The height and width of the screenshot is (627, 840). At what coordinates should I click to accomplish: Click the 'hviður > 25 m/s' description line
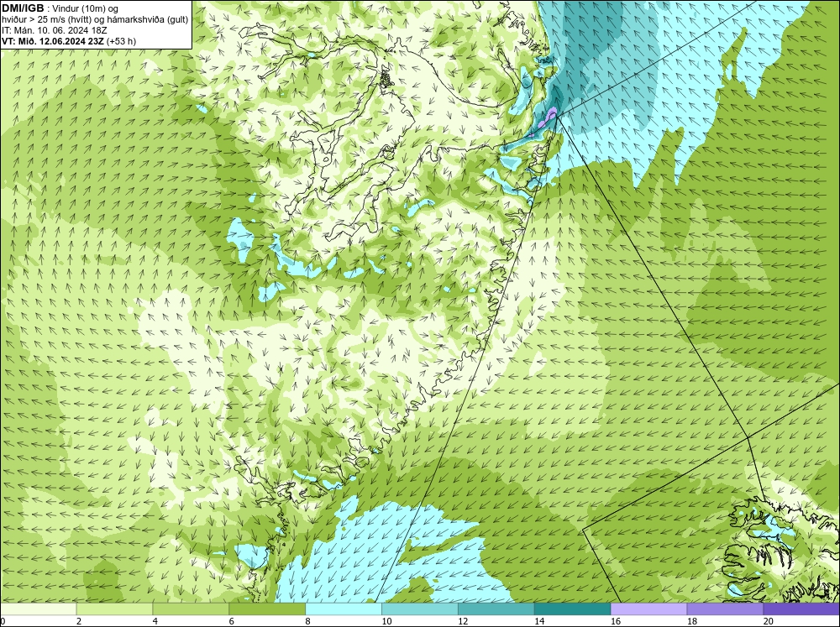click(x=95, y=19)
